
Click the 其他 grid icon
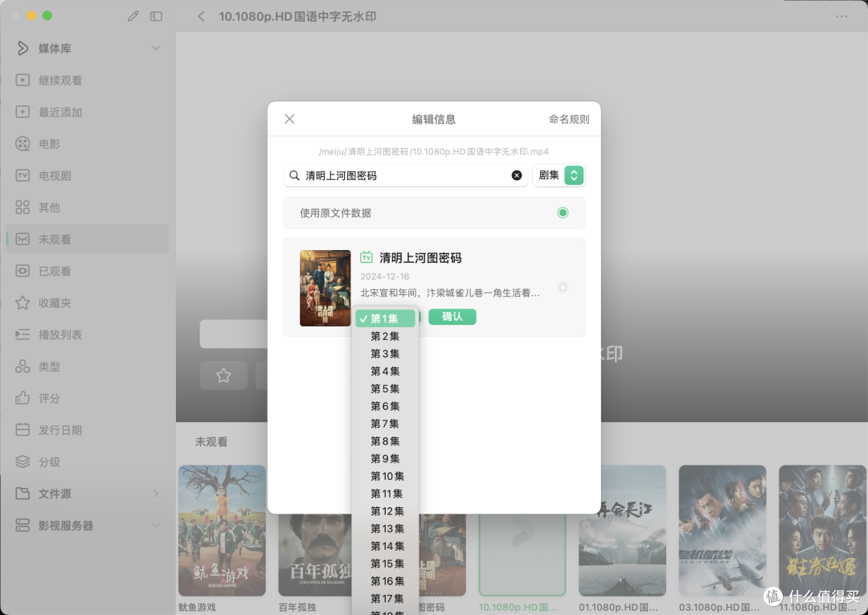[x=23, y=207]
